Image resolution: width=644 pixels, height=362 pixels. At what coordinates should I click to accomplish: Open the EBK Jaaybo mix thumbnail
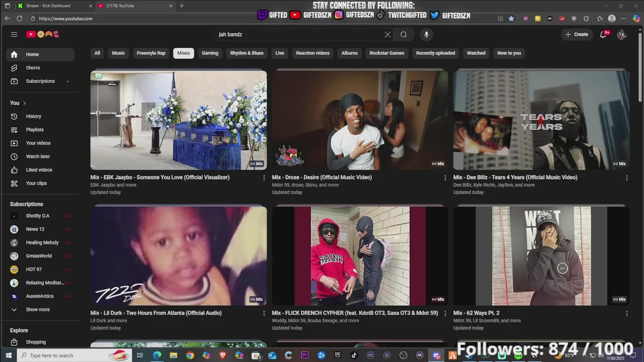coord(179,120)
